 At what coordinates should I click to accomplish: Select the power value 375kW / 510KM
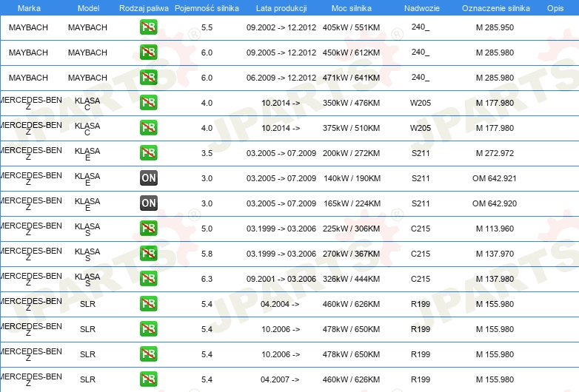(x=351, y=128)
